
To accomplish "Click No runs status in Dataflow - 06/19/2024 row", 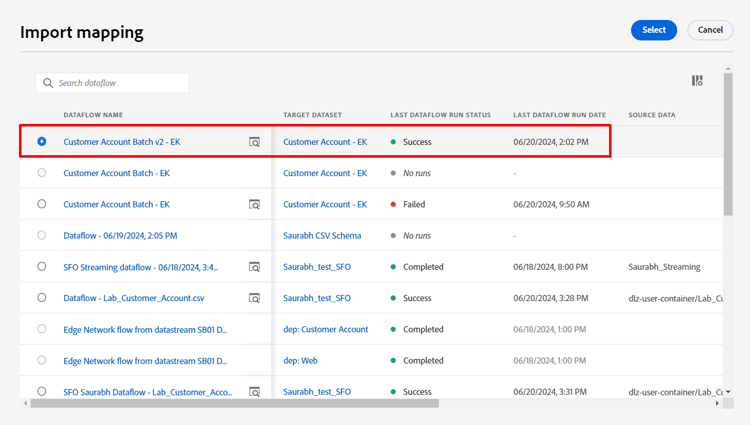I will pyautogui.click(x=417, y=236).
